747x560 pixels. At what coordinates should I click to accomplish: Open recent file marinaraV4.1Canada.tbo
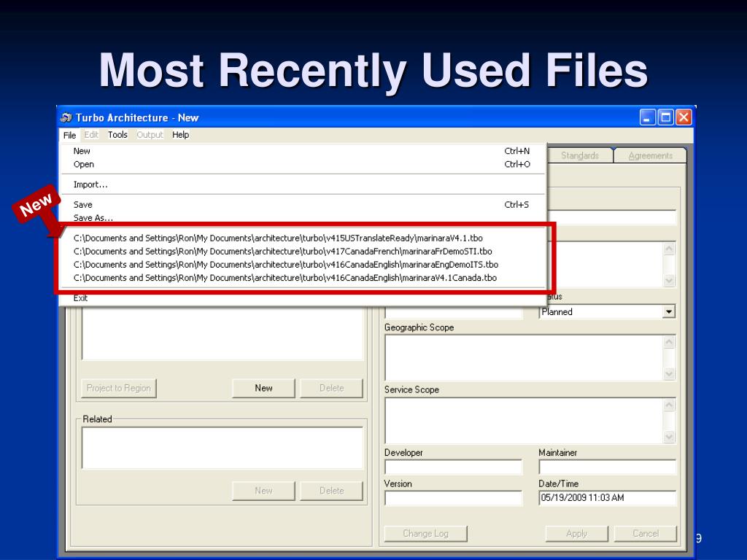302,278
